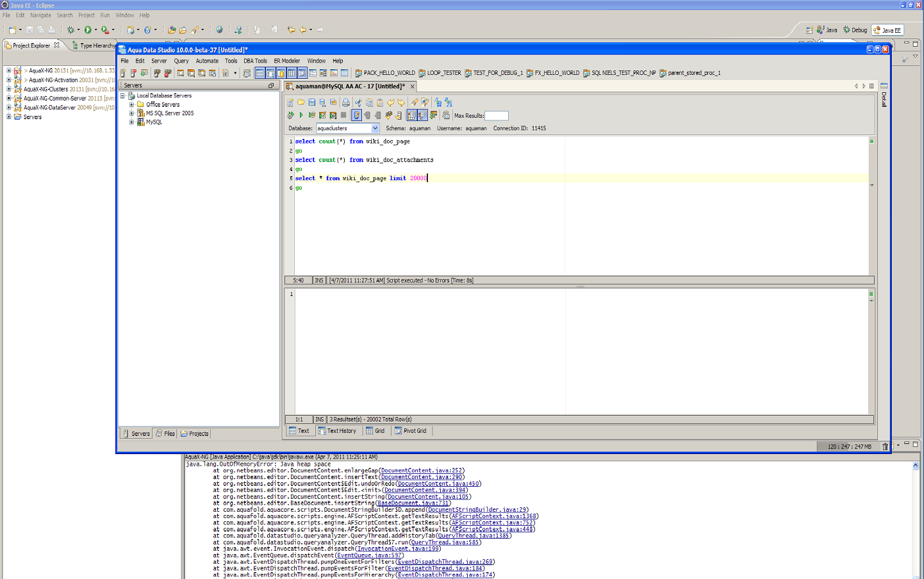
Task: Expand AquaX-NG-Common-Server project node
Action: point(8,98)
